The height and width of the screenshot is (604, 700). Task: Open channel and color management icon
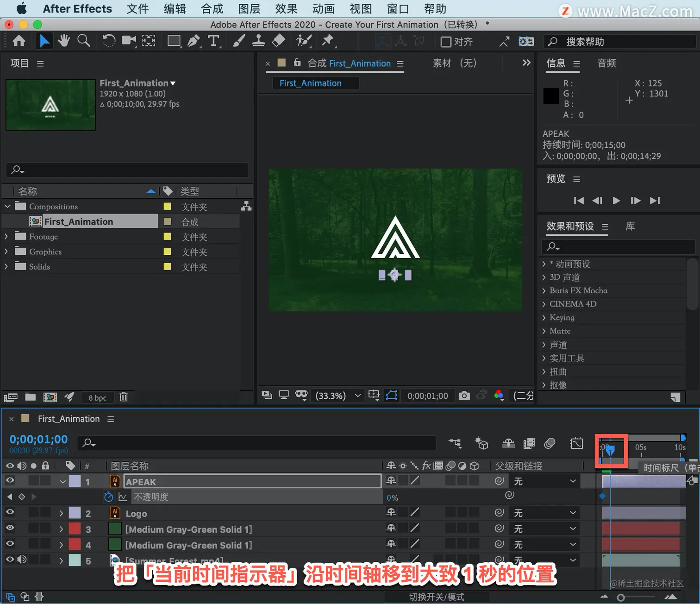click(499, 395)
